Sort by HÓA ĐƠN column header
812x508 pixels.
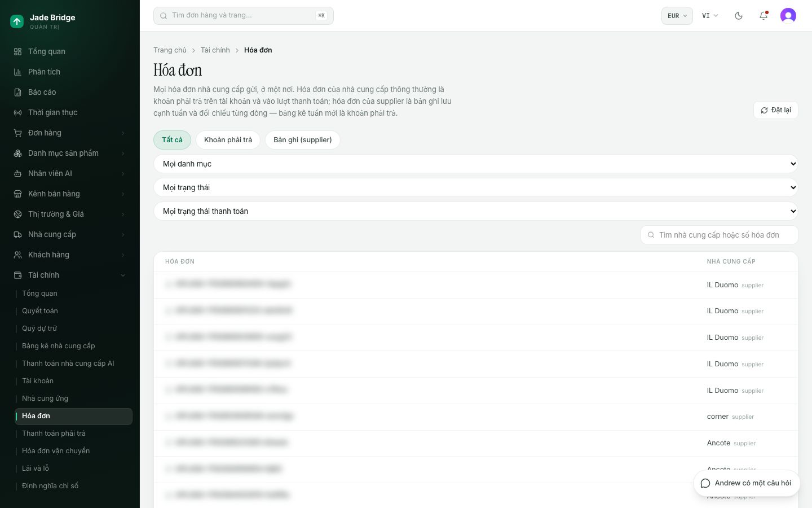(180, 262)
